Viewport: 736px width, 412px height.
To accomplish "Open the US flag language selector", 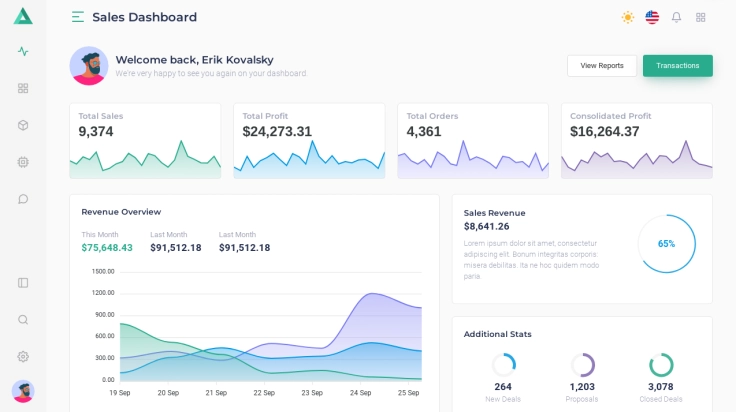I will coord(652,17).
